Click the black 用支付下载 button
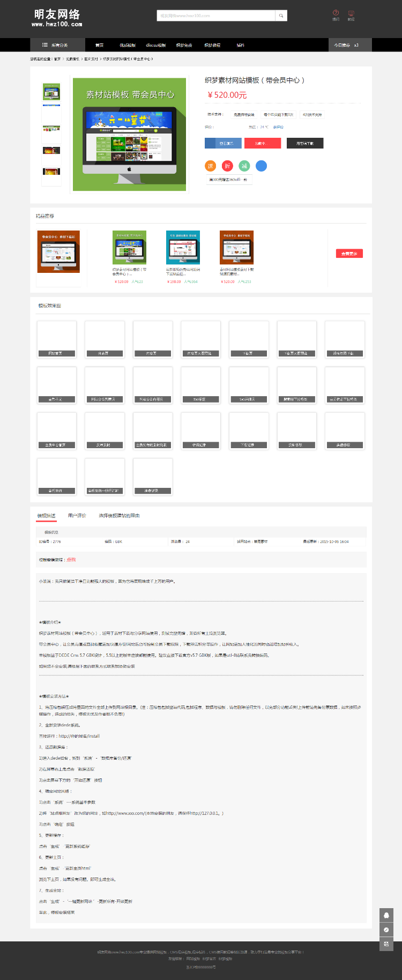Image resolution: width=402 pixels, height=980 pixels. [305, 143]
